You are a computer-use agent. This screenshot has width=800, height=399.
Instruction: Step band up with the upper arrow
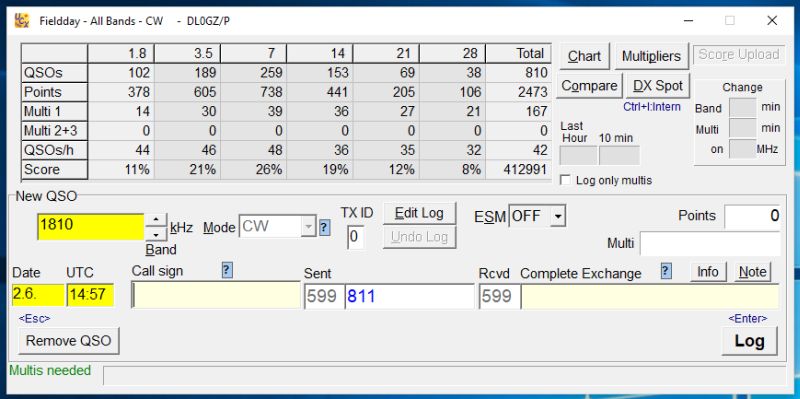pos(156,220)
